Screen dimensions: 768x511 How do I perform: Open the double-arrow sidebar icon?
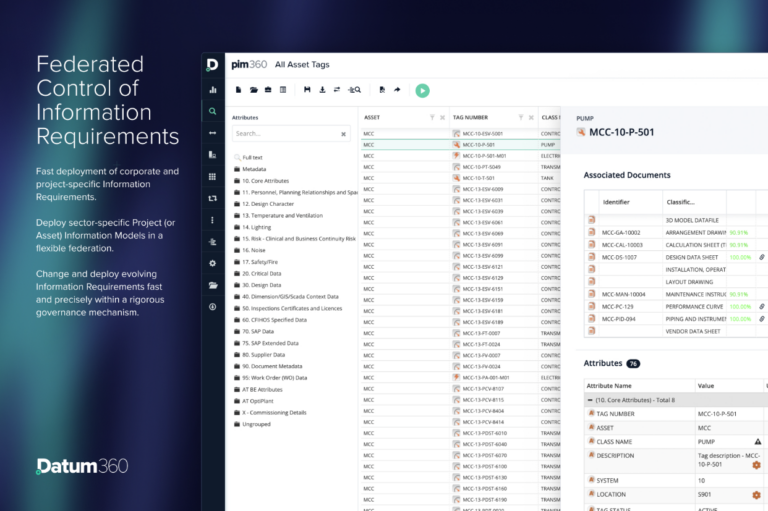click(213, 133)
